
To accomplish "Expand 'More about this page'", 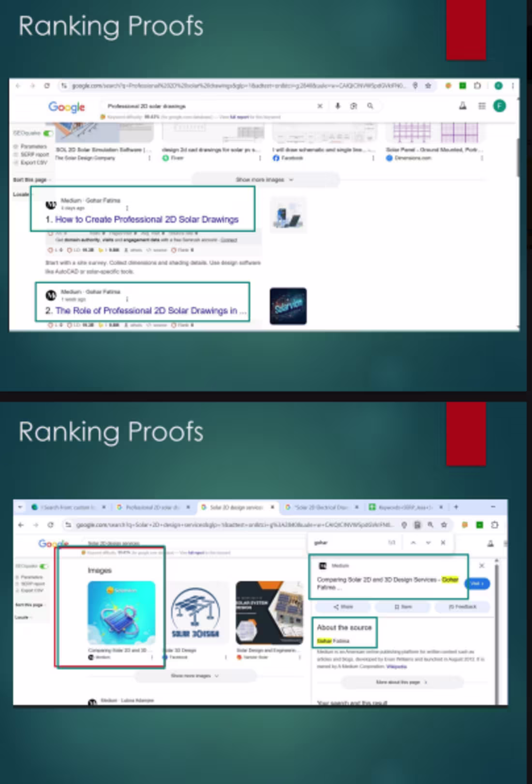I will (x=402, y=682).
